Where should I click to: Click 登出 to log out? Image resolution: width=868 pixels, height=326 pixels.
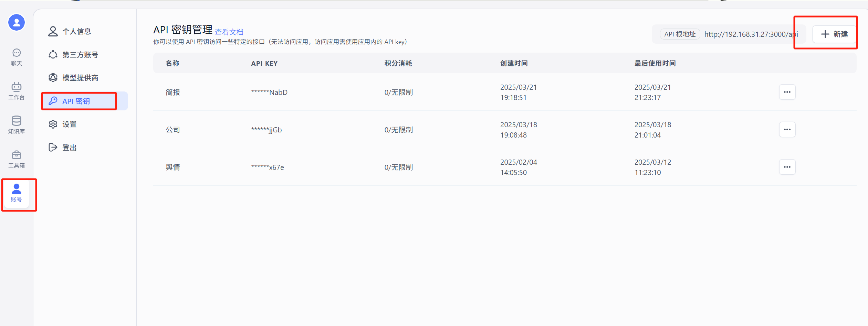pyautogui.click(x=69, y=148)
